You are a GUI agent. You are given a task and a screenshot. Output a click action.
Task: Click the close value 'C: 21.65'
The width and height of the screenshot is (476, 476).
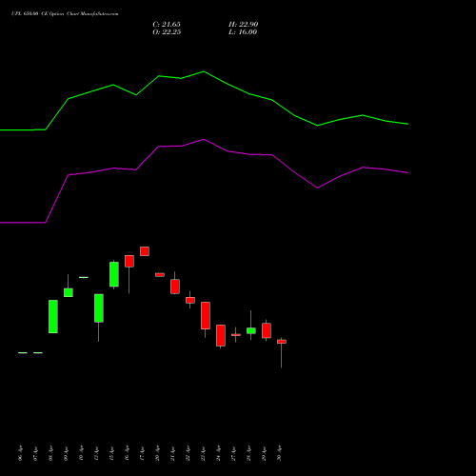tap(167, 25)
